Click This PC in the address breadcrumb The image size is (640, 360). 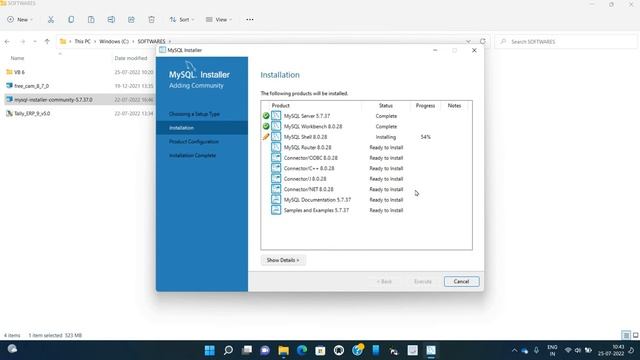(82, 42)
